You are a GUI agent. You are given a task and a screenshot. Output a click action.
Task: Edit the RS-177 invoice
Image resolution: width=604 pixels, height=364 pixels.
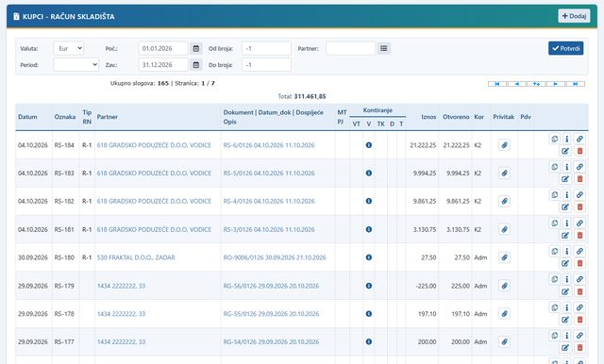point(565,347)
